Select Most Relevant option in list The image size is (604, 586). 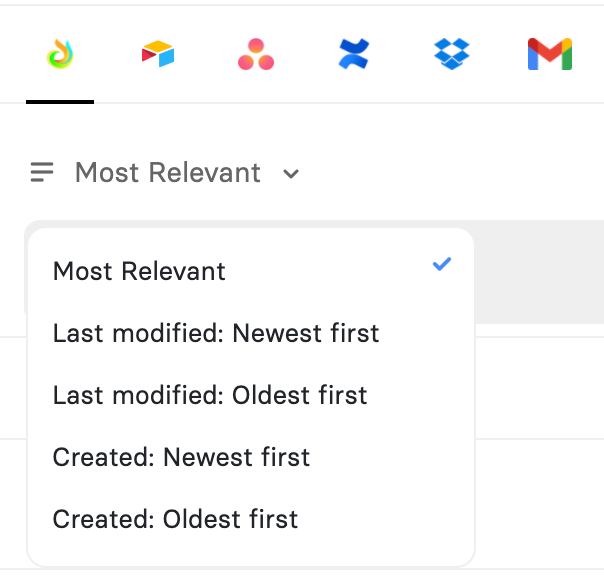139,271
